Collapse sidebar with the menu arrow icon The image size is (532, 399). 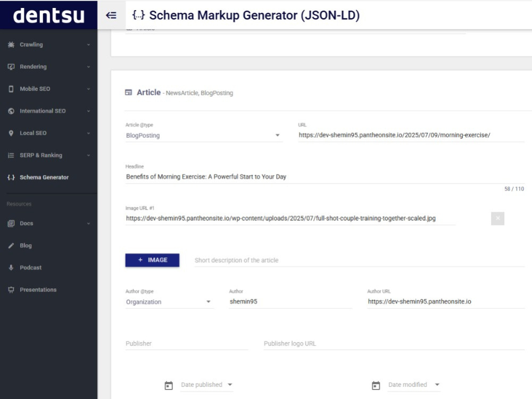pos(111,15)
